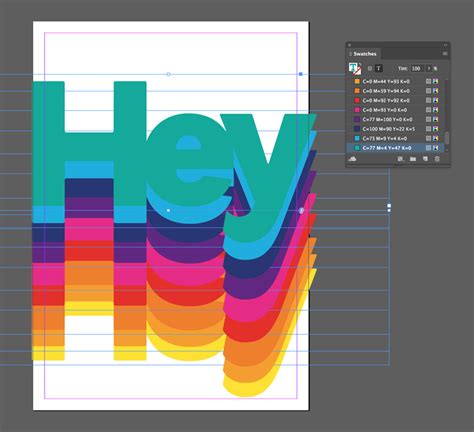Open the Tint slider arrow
Image resolution: width=474 pixels, height=432 pixels.
click(x=429, y=68)
